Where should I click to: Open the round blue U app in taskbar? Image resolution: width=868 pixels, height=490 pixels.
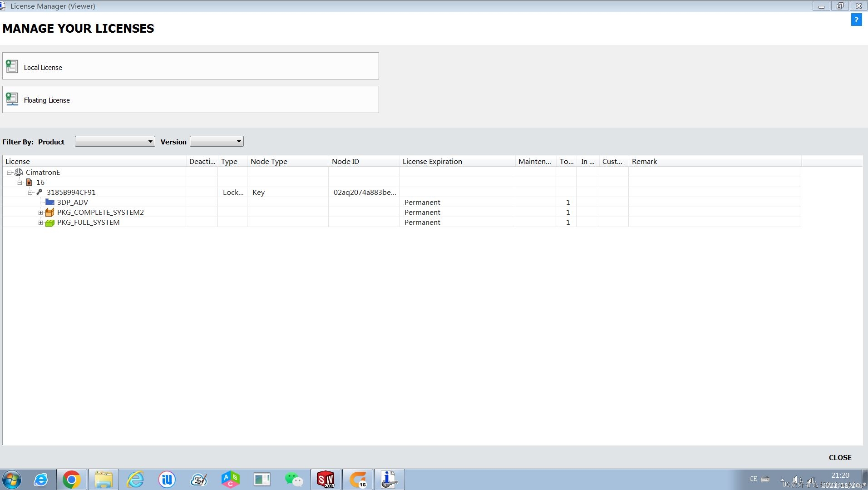point(167,480)
